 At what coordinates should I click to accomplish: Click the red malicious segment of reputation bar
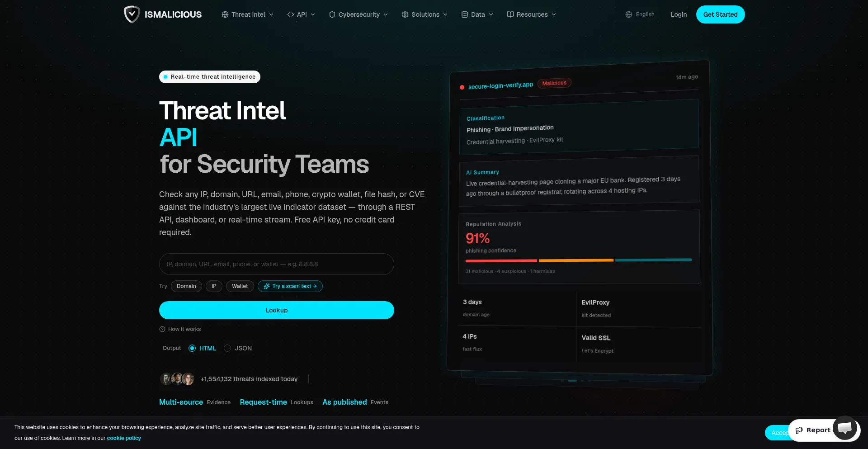[501, 260]
